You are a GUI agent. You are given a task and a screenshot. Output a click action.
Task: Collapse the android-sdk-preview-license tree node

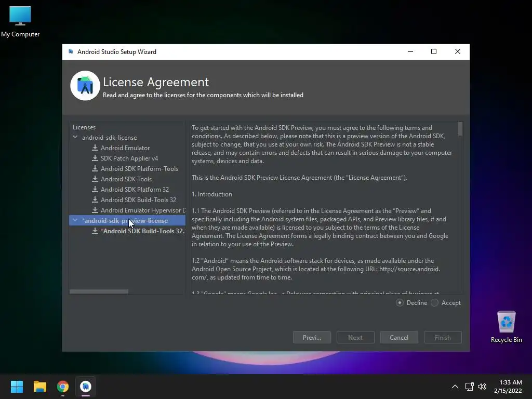(75, 220)
